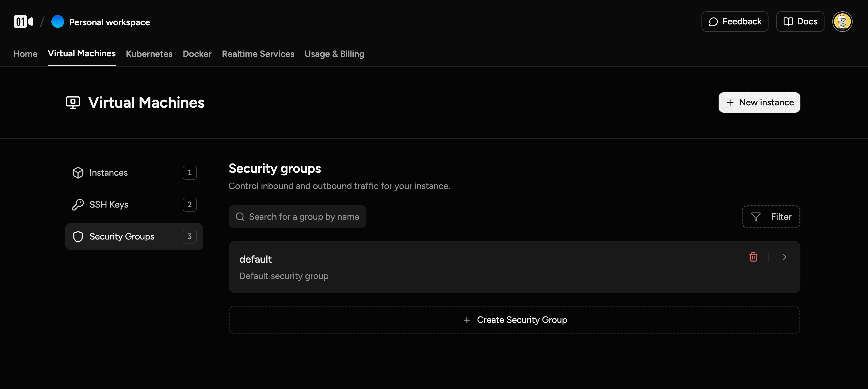Delete the default security group via trash icon
The height and width of the screenshot is (389, 868).
click(753, 257)
